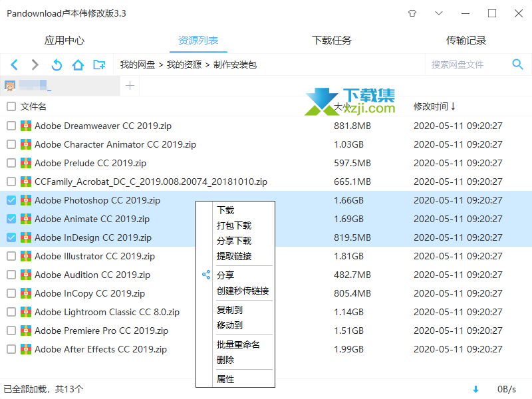Click zip icon of Adobe Premiere Pro
532x399 pixels.
click(x=26, y=331)
